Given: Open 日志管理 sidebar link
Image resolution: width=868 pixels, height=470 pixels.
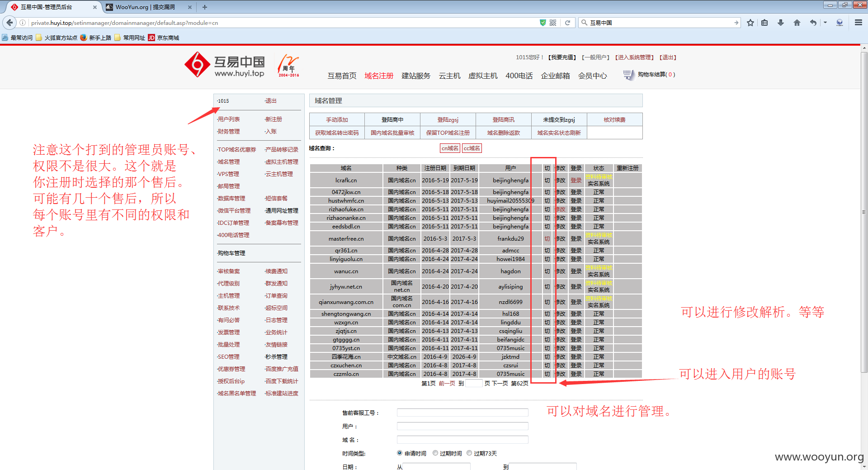Looking at the screenshot, I should coord(276,320).
